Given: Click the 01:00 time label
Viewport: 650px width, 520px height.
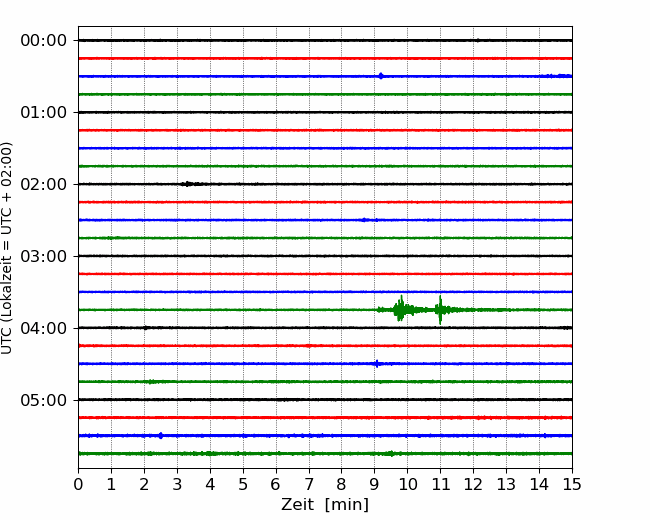Looking at the screenshot, I should point(44,113).
